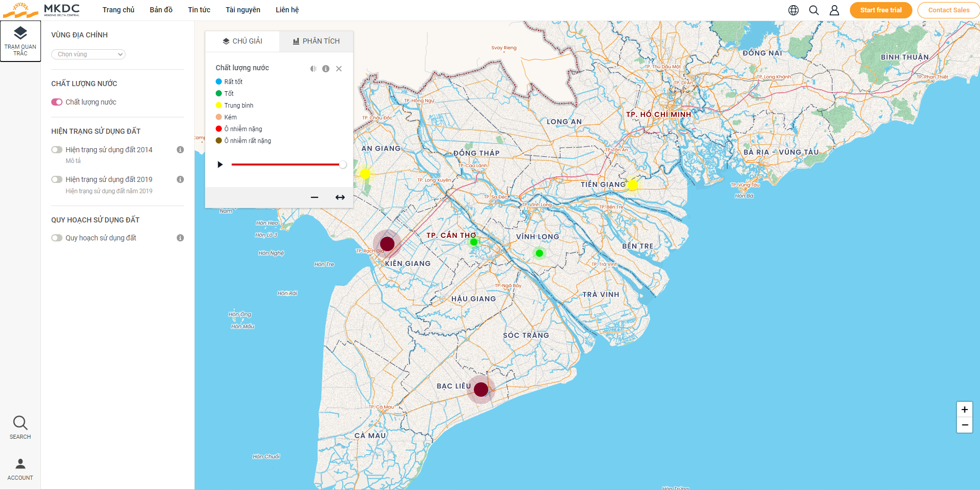Click the VÙNG ĐỊA CHÍNH heading
This screenshot has width=980, height=490.
[79, 35]
